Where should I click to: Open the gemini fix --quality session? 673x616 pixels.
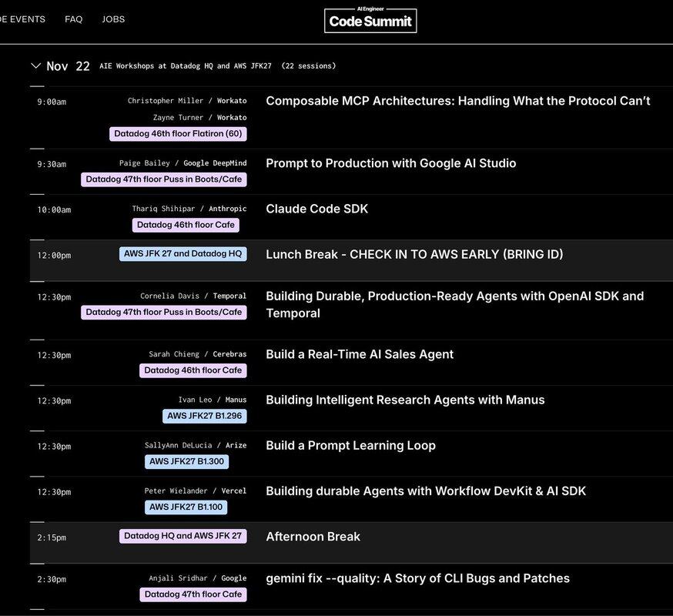point(417,578)
